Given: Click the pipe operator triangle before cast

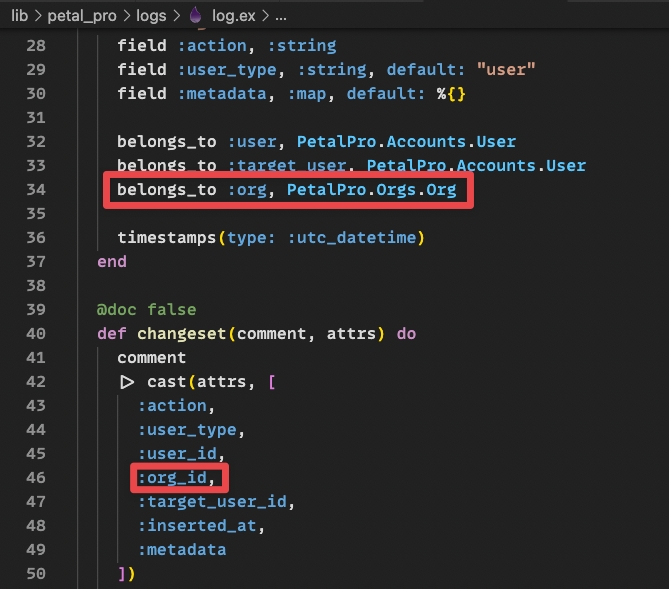Looking at the screenshot, I should (127, 381).
